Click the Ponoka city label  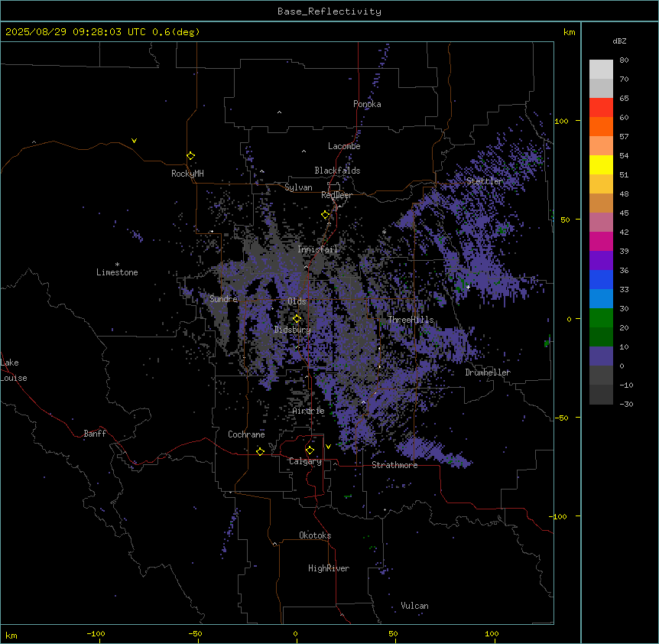coord(367,104)
